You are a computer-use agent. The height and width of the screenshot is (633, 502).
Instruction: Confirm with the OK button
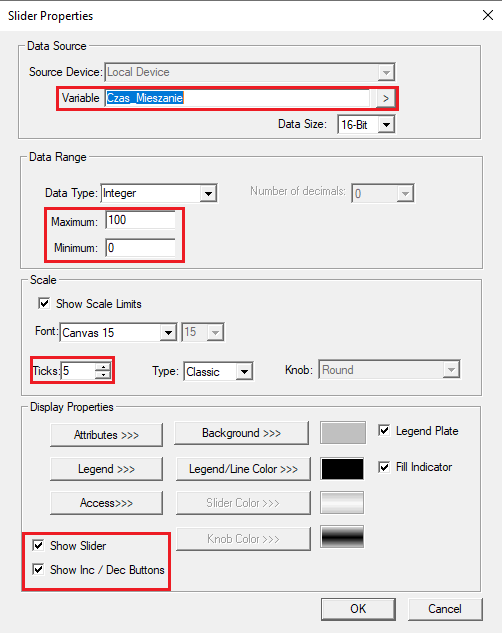(358, 609)
